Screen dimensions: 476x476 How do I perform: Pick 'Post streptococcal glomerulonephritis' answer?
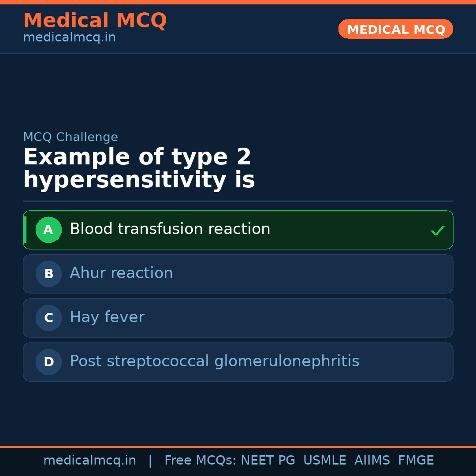214,361
